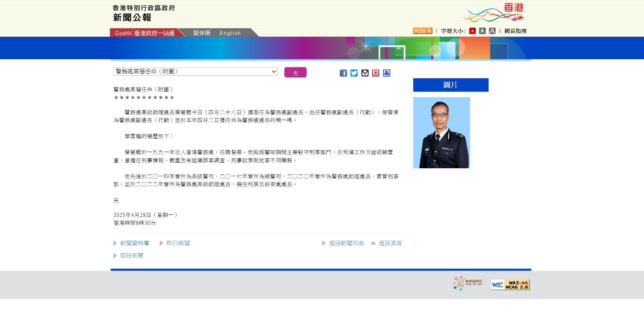Select the medium font size A
The height and width of the screenshot is (316, 644).
click(482, 31)
